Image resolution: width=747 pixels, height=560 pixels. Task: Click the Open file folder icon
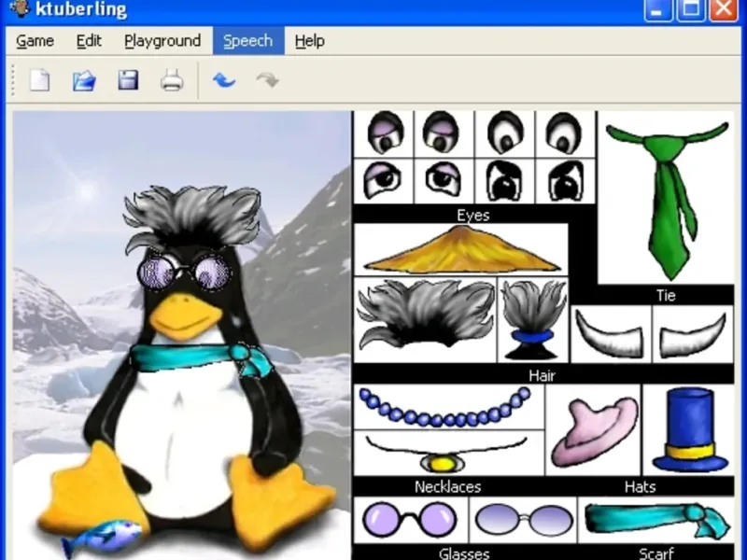(x=84, y=80)
